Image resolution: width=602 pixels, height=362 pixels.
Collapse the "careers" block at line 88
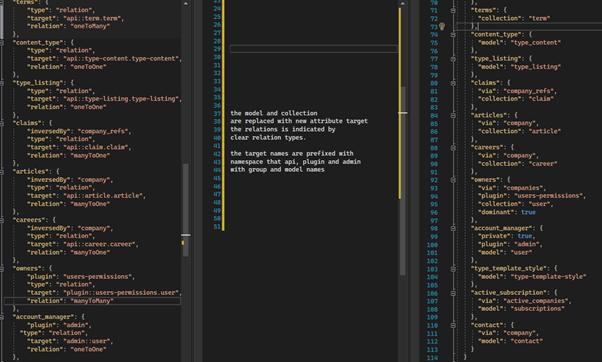453,147
